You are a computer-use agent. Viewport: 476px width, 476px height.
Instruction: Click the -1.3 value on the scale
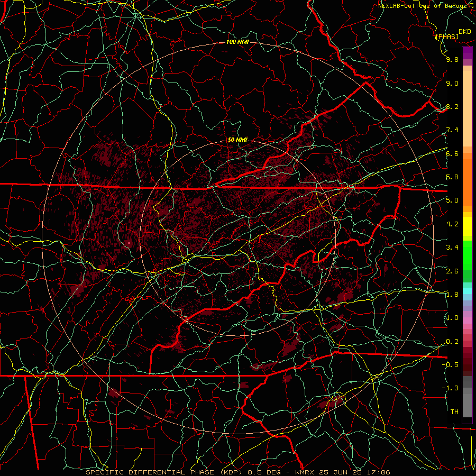450,388
